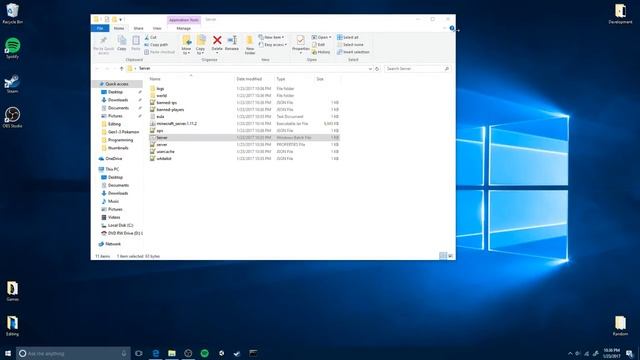
Task: Open the Action Center notification icon
Action: tap(630, 353)
